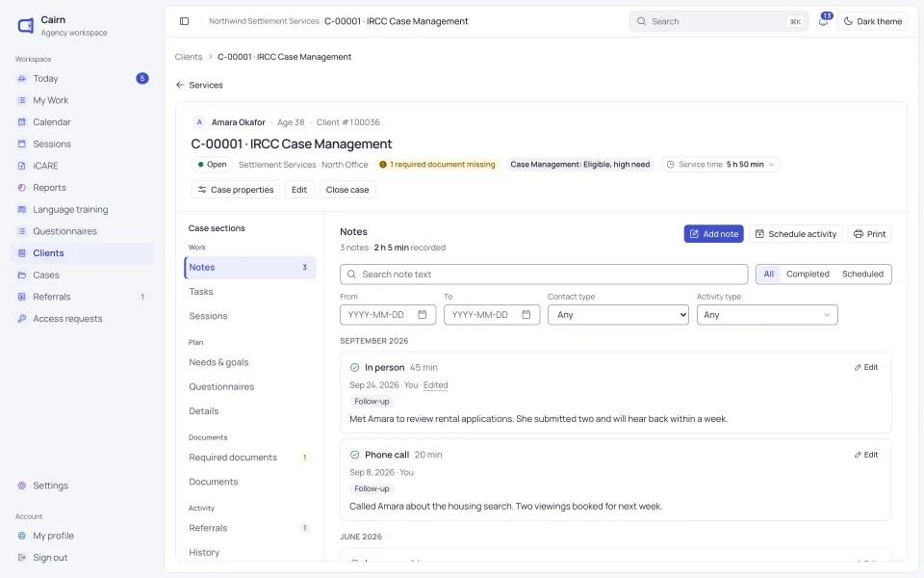Viewport: 924px width, 578px height.
Task: Click the Settings gear icon
Action: pos(22,486)
